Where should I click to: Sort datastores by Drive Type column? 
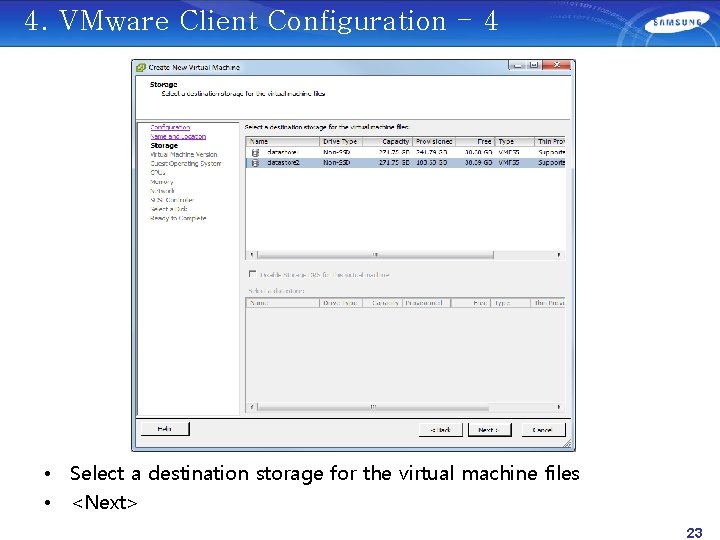pos(340,141)
